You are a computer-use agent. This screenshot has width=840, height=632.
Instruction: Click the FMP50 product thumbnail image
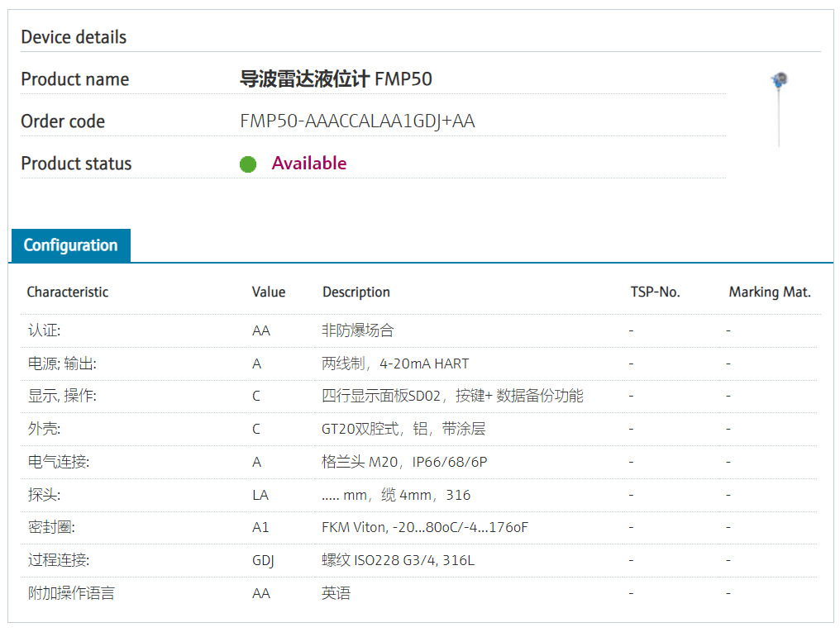779,108
